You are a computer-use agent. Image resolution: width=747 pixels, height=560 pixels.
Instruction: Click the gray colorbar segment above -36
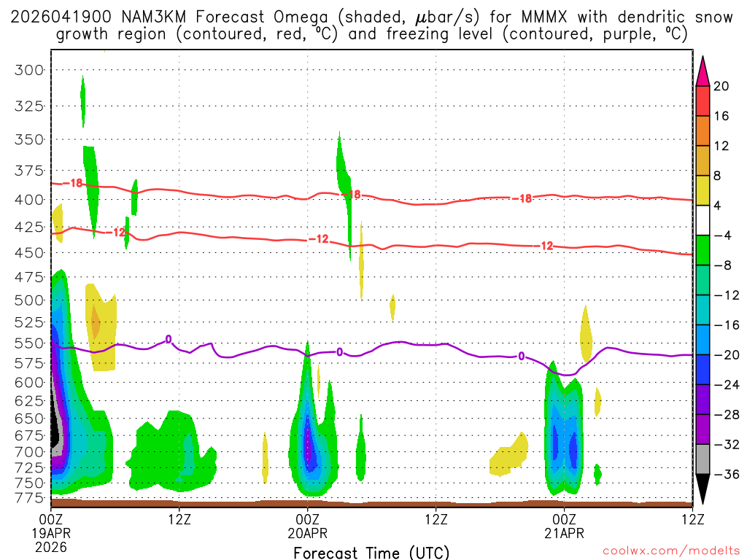point(703,459)
